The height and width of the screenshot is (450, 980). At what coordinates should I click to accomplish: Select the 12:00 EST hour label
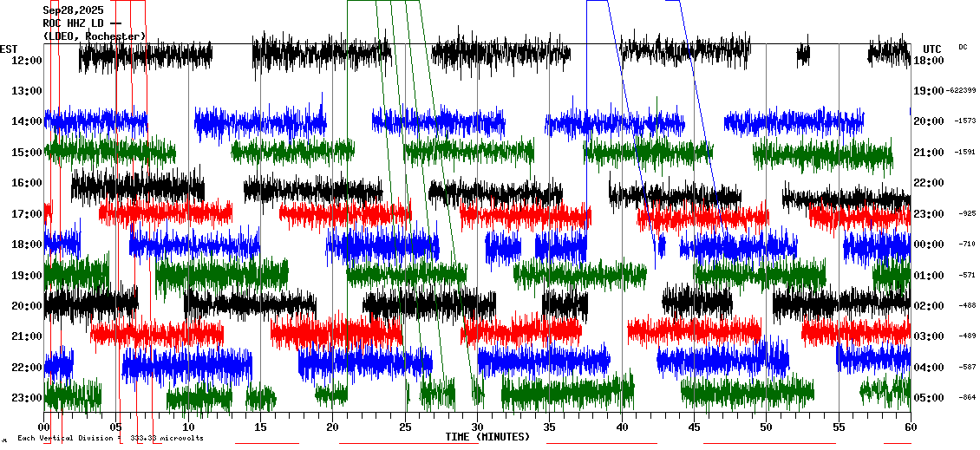coord(28,61)
